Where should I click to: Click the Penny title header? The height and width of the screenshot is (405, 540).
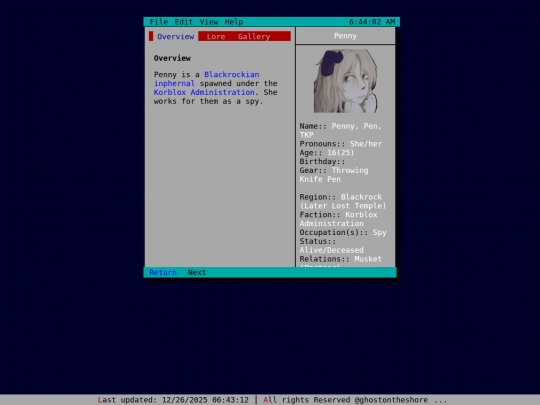click(345, 36)
